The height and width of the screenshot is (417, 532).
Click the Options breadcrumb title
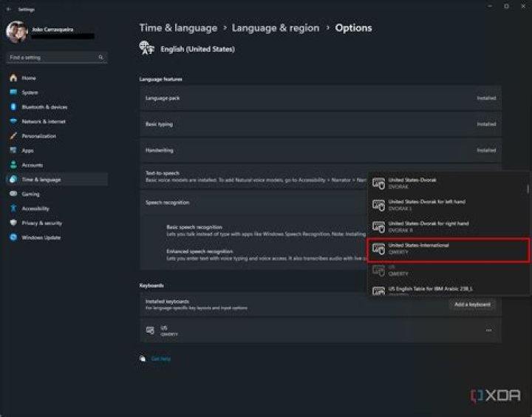pos(353,28)
